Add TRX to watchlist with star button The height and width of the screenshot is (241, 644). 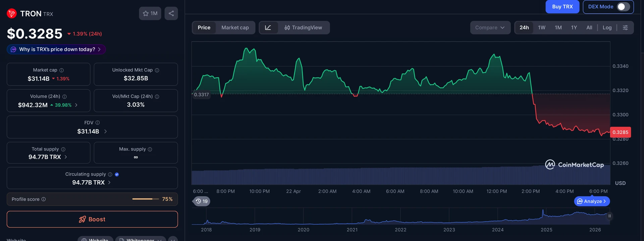(x=150, y=13)
